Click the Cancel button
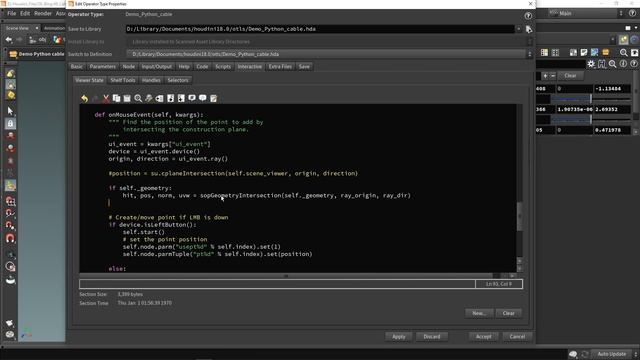 517,337
